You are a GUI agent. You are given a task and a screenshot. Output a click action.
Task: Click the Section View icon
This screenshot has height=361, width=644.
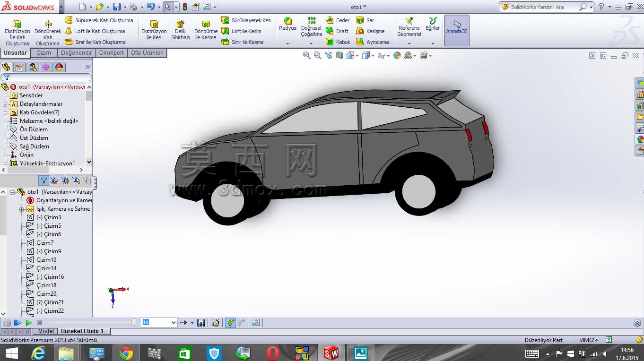[x=339, y=55]
